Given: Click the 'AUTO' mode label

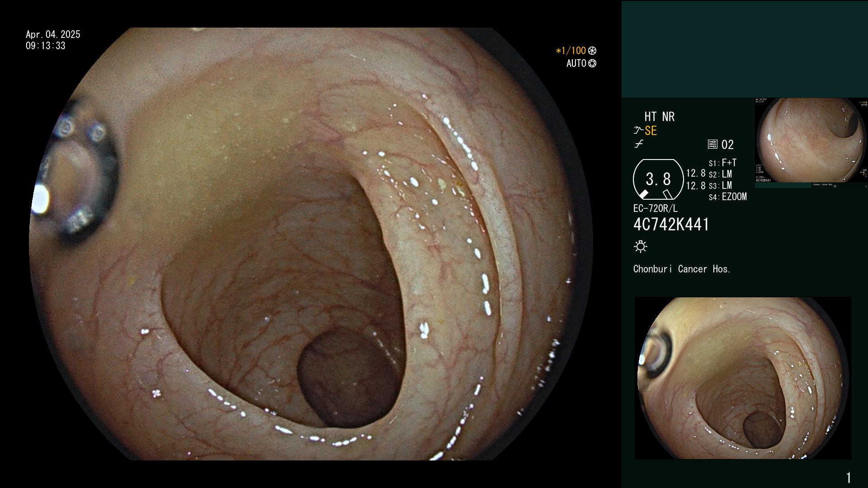Looking at the screenshot, I should pyautogui.click(x=576, y=63).
